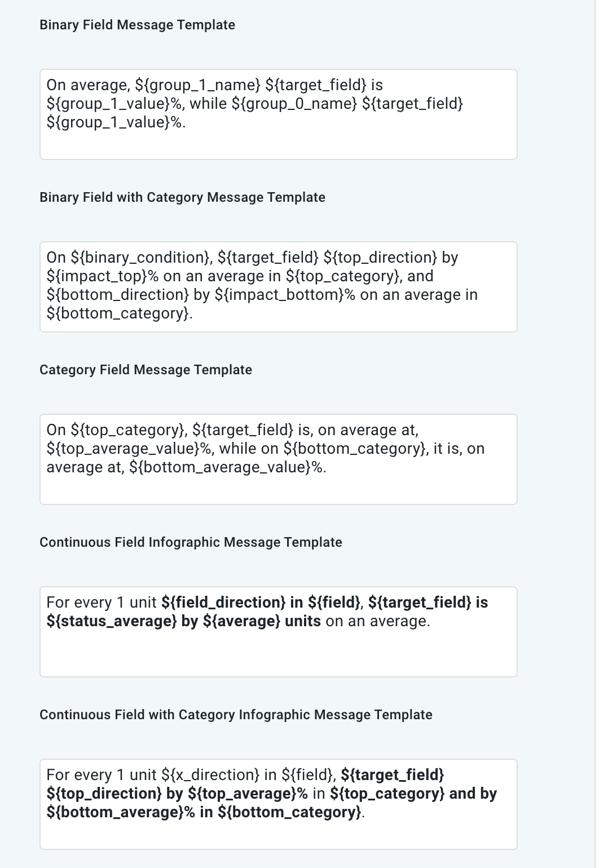This screenshot has height=868, width=599.
Task: Select the ${binary_condition} placeholder text
Action: click(x=139, y=258)
